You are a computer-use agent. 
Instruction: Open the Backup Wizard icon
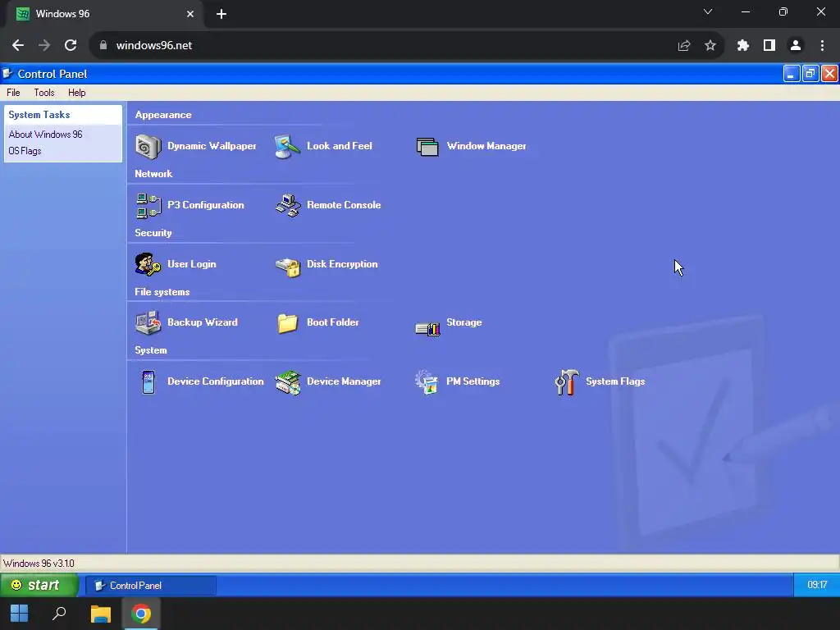point(148,322)
